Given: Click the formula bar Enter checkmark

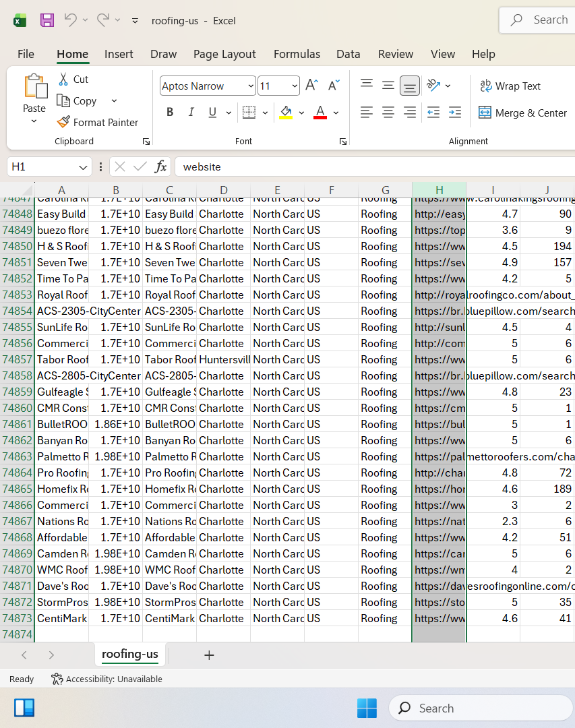Looking at the screenshot, I should (x=140, y=166).
